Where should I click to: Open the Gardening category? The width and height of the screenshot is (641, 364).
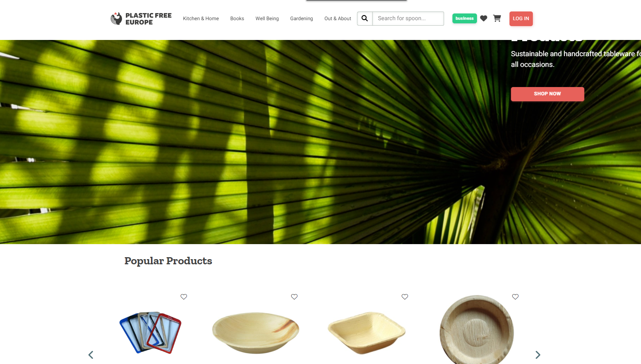(301, 19)
